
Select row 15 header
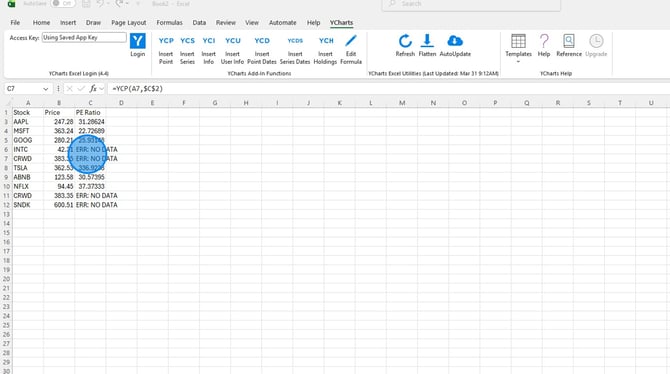coord(6,233)
